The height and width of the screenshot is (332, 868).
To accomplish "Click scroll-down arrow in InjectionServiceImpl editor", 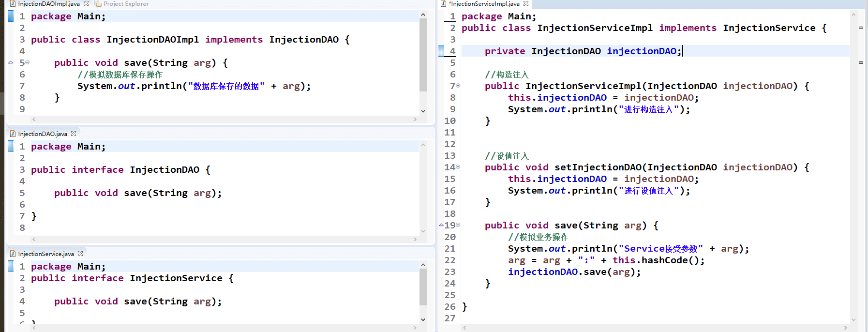I will (853, 319).
